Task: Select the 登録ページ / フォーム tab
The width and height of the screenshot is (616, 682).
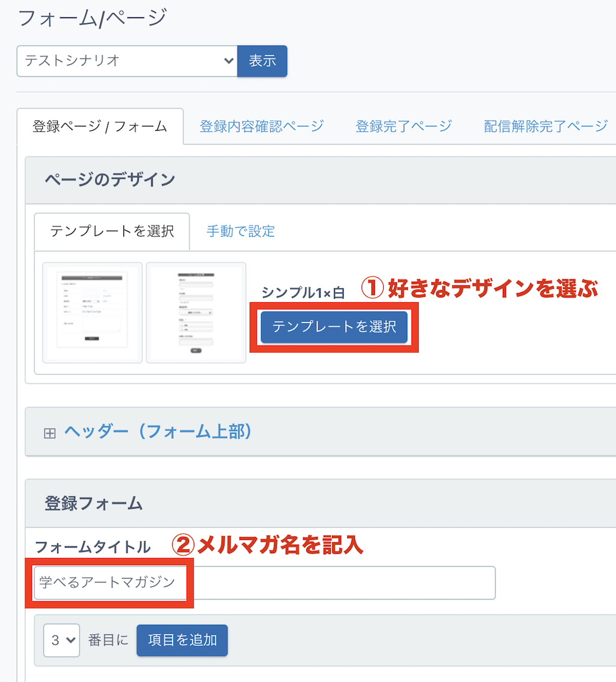Action: point(100,126)
